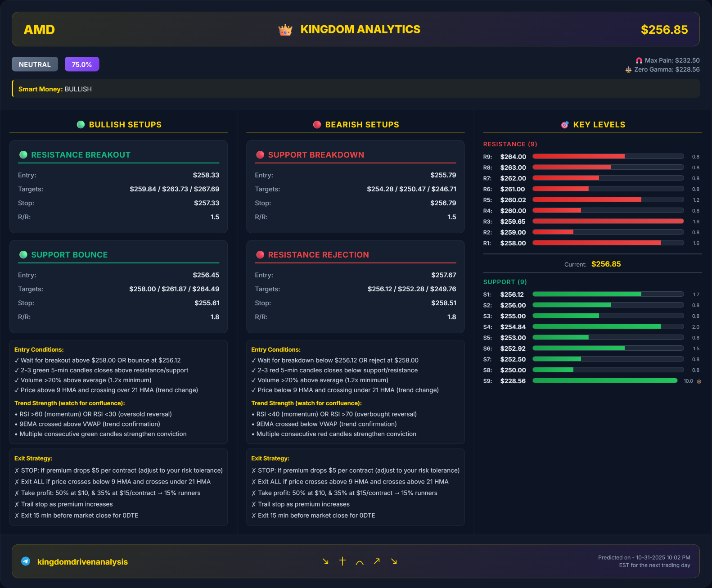Click the AMD ticker symbol
Image resolution: width=712 pixels, height=588 pixels.
coord(39,30)
